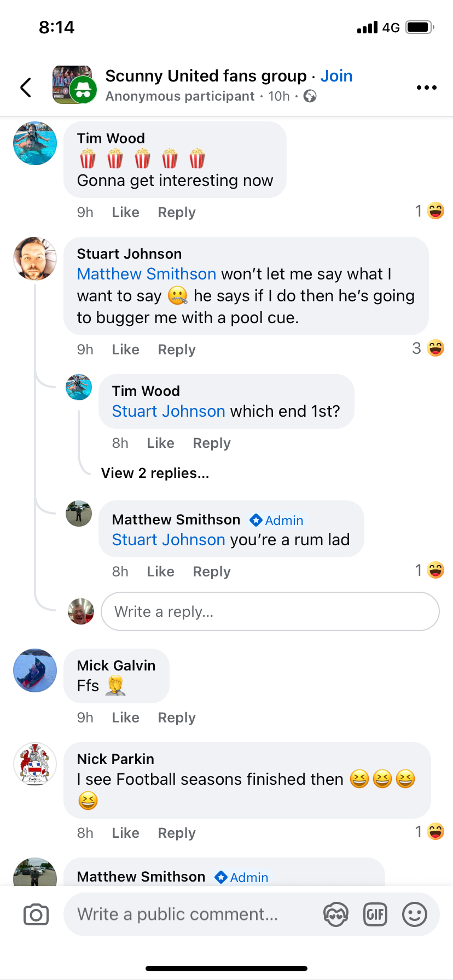Tap the Scunny United group avatar
This screenshot has height=980, width=453.
73,85
